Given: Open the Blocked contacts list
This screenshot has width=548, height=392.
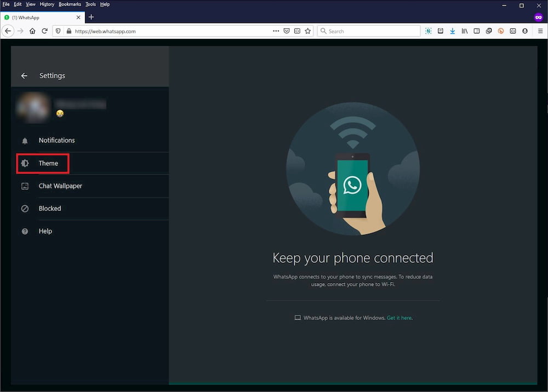Looking at the screenshot, I should tap(90, 209).
